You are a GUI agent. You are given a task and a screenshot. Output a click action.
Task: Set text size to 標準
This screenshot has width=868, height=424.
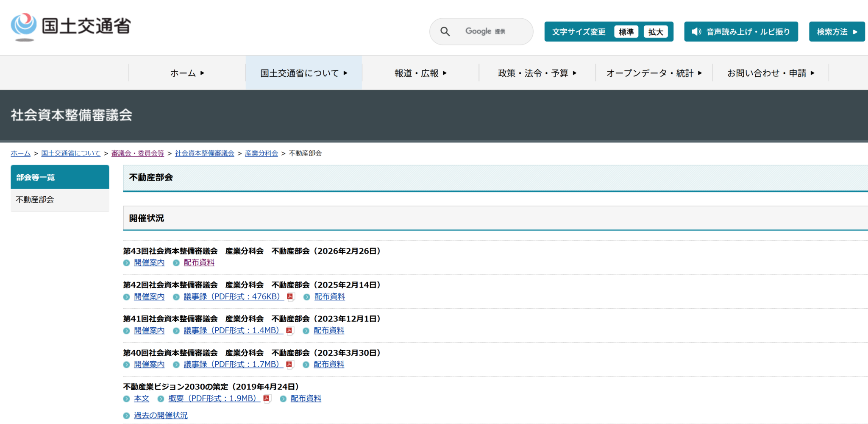click(626, 32)
